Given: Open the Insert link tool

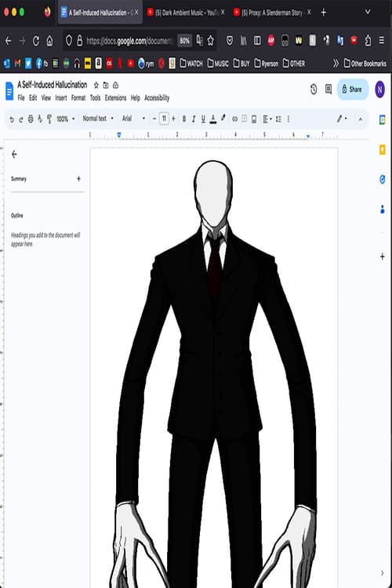Looking at the screenshot, I should pos(234,119).
